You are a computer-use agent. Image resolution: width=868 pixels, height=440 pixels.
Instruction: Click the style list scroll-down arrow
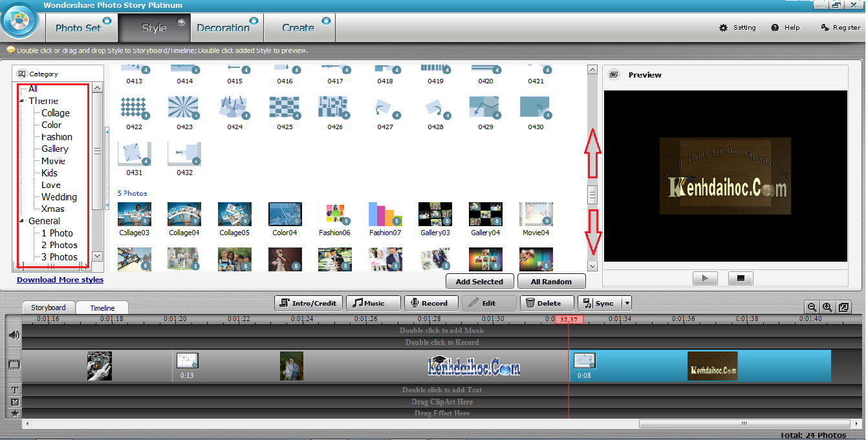click(592, 266)
